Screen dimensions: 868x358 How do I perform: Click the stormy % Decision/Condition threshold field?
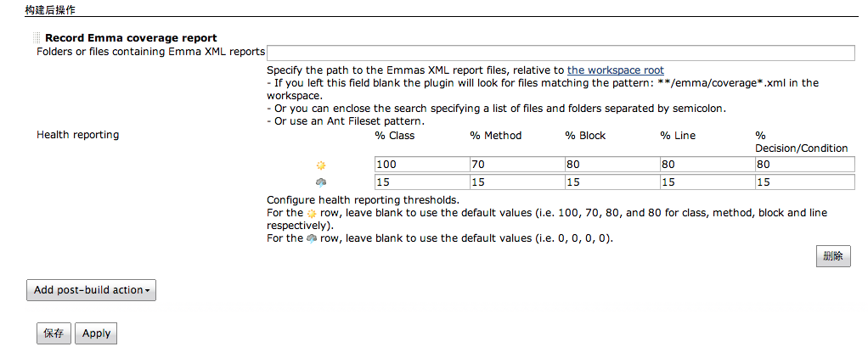click(x=803, y=182)
